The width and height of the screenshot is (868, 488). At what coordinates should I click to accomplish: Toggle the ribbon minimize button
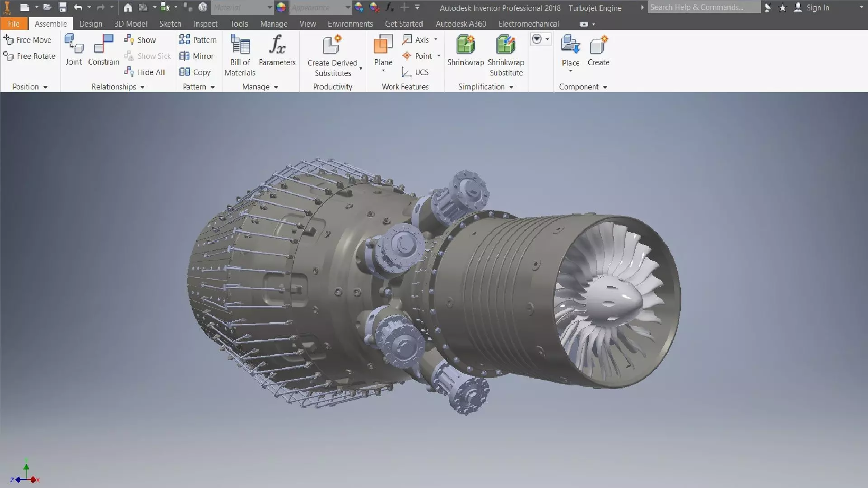[x=584, y=24]
